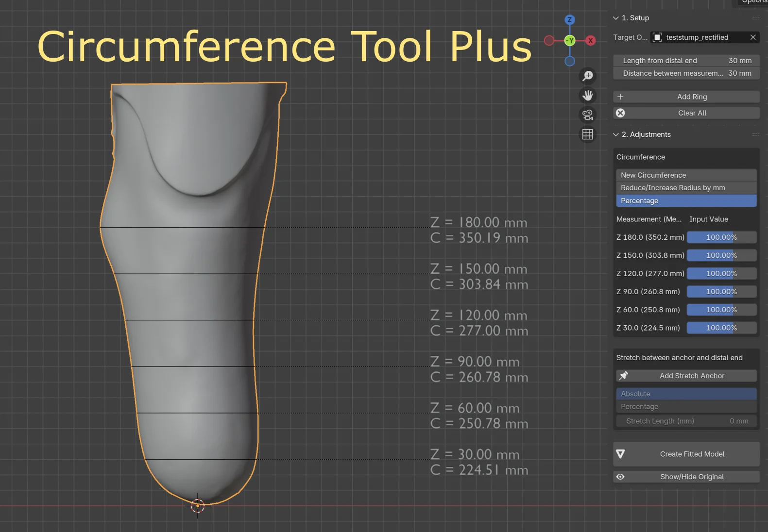The height and width of the screenshot is (532, 768).
Task: Click the blue Z axis gizmo ball
Action: 570,20
